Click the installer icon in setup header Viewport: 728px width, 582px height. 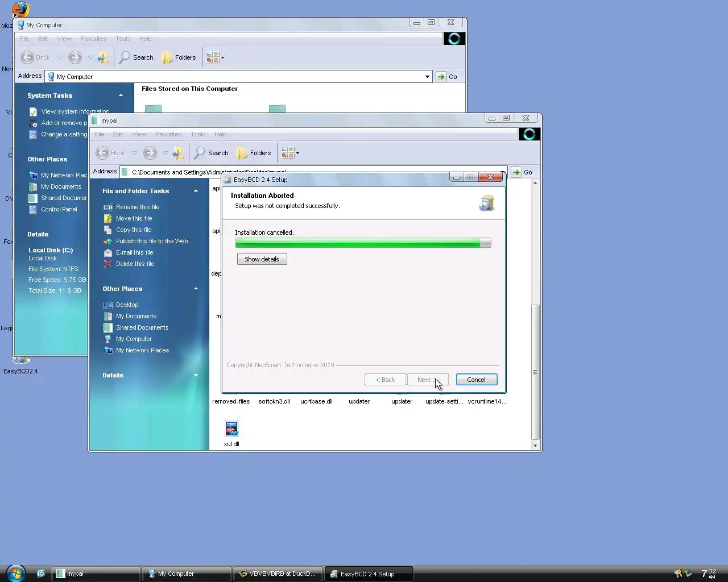(487, 203)
